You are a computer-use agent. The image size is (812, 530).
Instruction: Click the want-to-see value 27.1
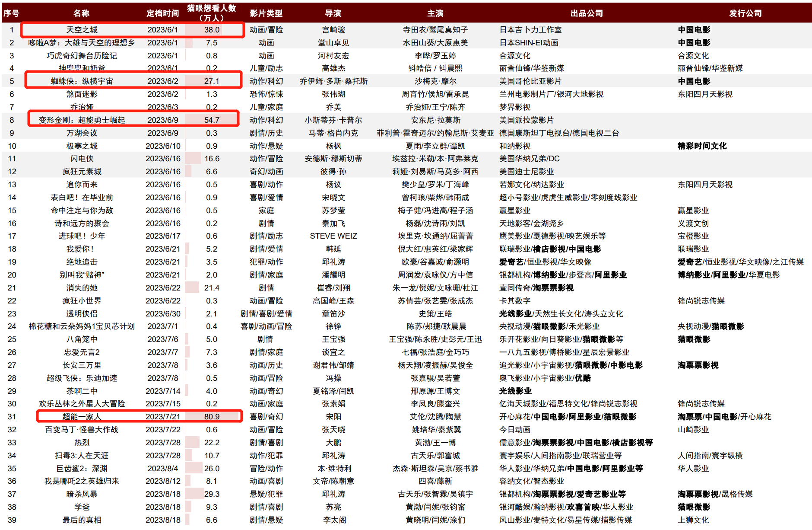point(212,81)
